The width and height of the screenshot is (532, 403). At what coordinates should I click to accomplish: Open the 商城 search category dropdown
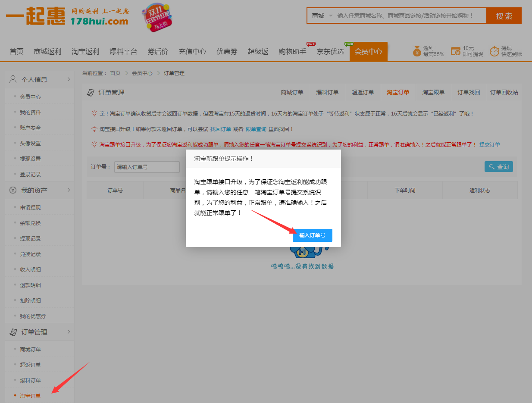pos(322,16)
